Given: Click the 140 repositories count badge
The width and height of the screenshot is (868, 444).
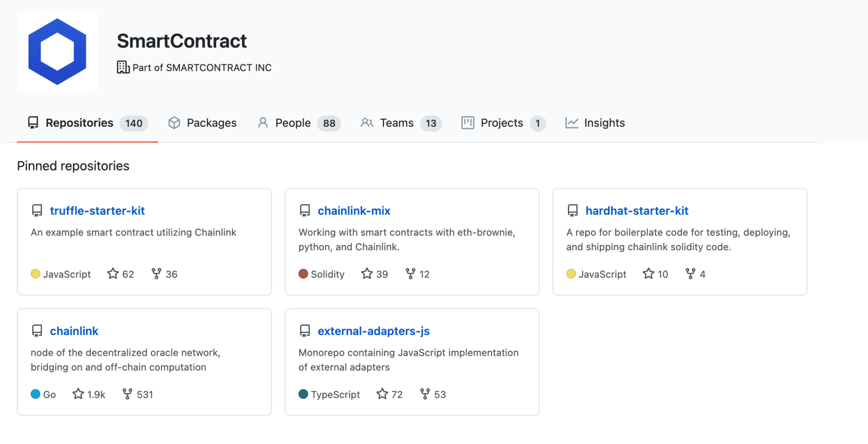Looking at the screenshot, I should pyautogui.click(x=134, y=123).
